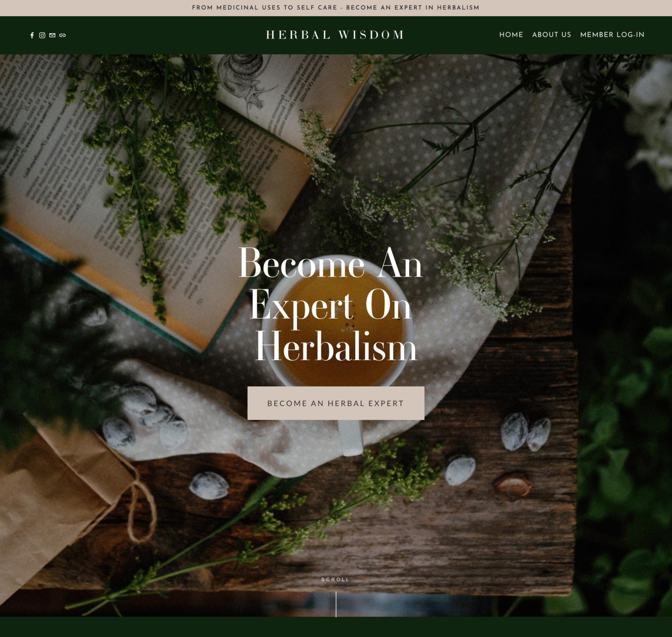Click the top announcement banner text
672x637 pixels.
[x=336, y=7]
